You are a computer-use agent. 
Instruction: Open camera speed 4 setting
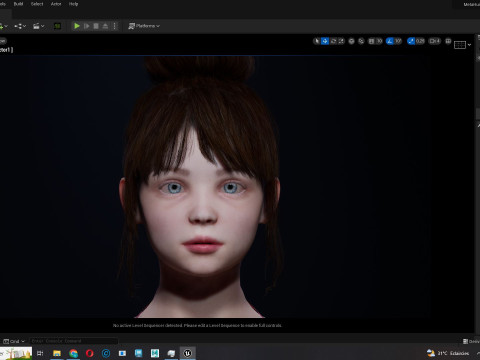point(435,41)
